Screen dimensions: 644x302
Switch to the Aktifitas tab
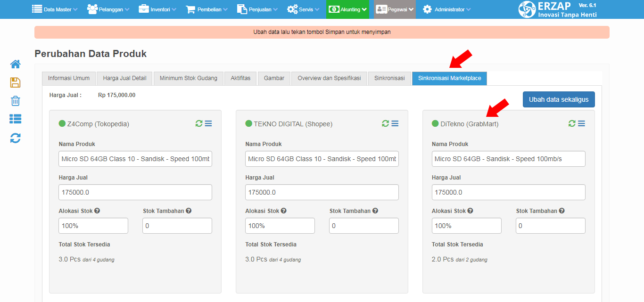pyautogui.click(x=240, y=78)
